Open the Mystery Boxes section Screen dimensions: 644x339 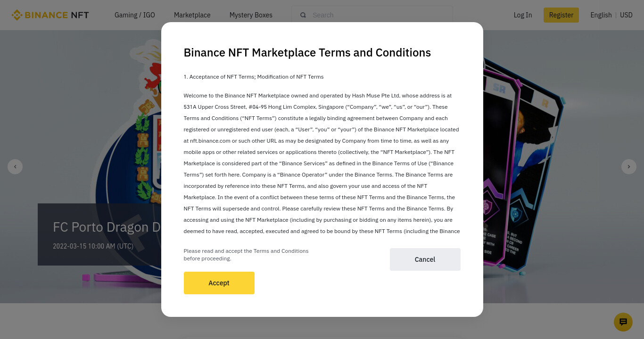(x=251, y=15)
